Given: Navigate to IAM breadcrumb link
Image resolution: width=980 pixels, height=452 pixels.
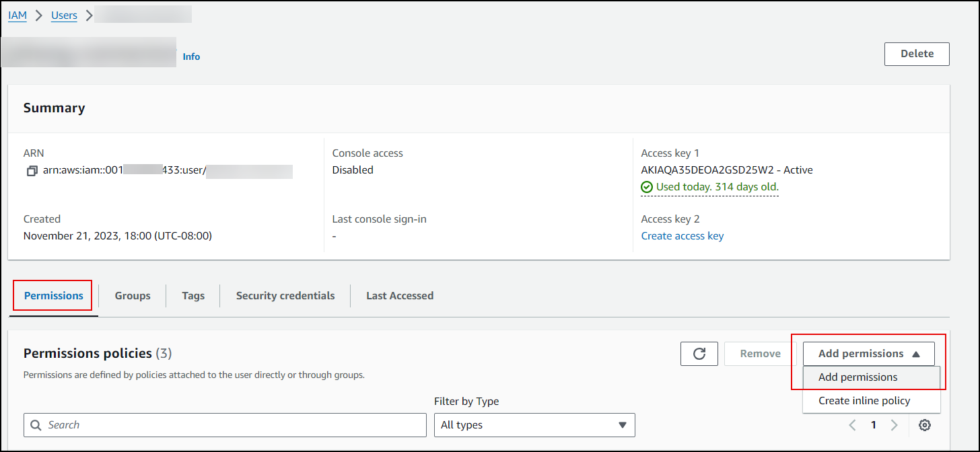Looking at the screenshot, I should [17, 15].
